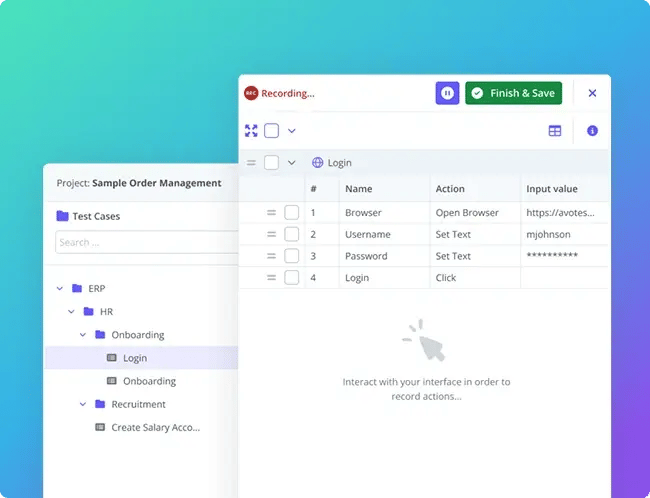The image size is (650, 498).
Task: Click the Test Cases heading
Action: [x=96, y=216]
